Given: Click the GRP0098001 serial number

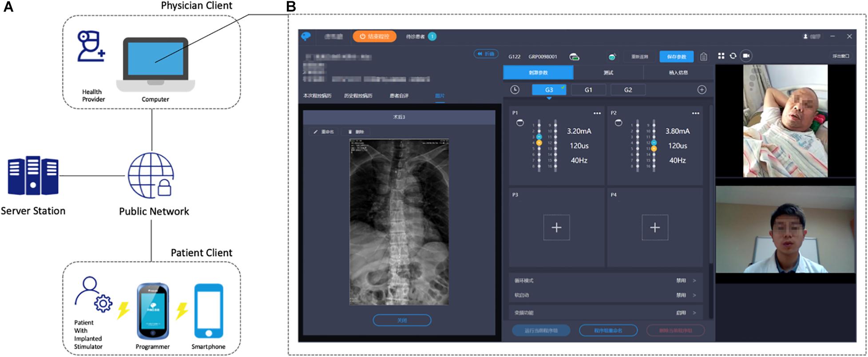Looking at the screenshot, I should coord(543,57).
